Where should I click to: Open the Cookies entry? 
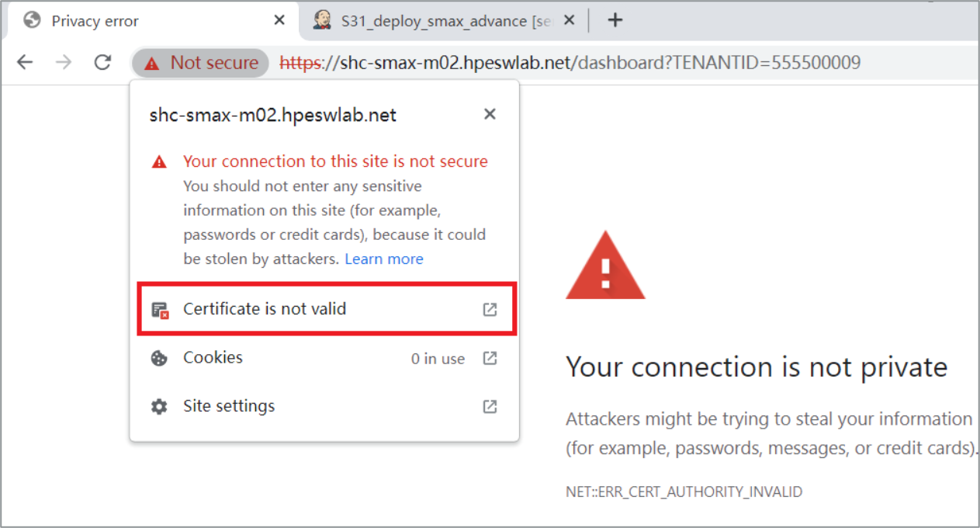[x=213, y=358]
